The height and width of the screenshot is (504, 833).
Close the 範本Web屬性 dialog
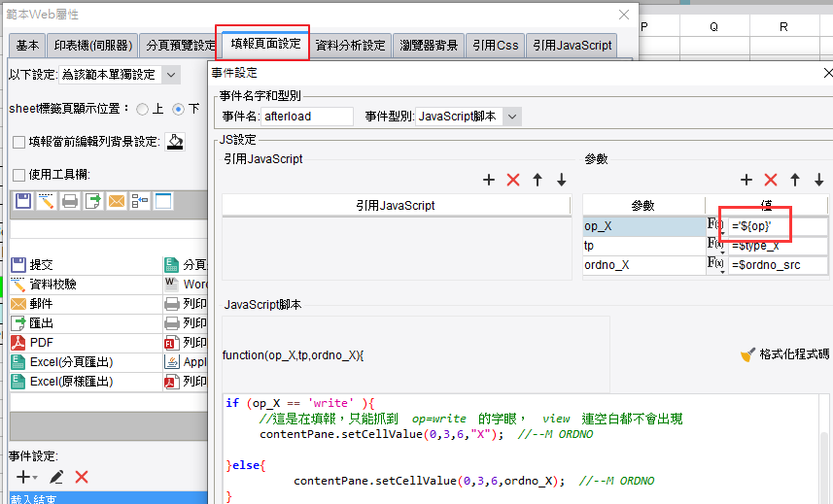pyautogui.click(x=624, y=15)
